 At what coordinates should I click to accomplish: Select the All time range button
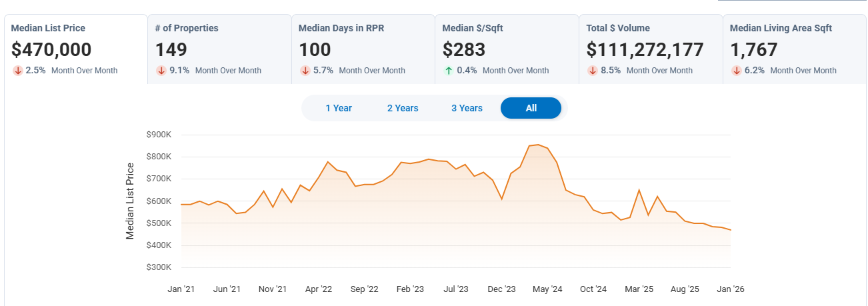coord(531,108)
